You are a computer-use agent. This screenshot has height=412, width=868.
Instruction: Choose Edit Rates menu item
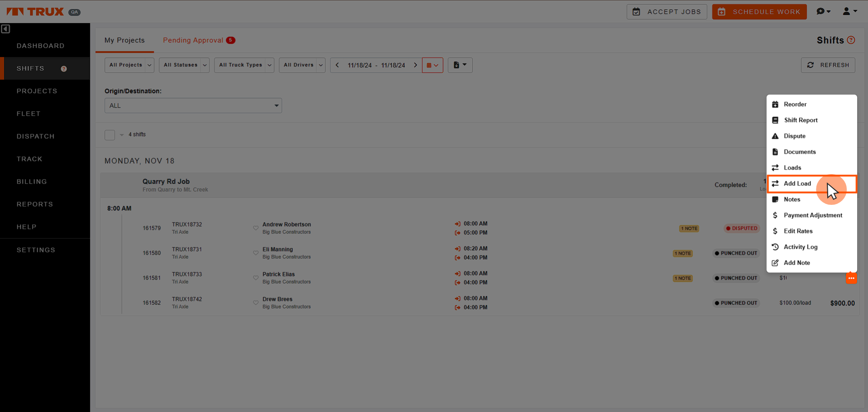(811, 231)
